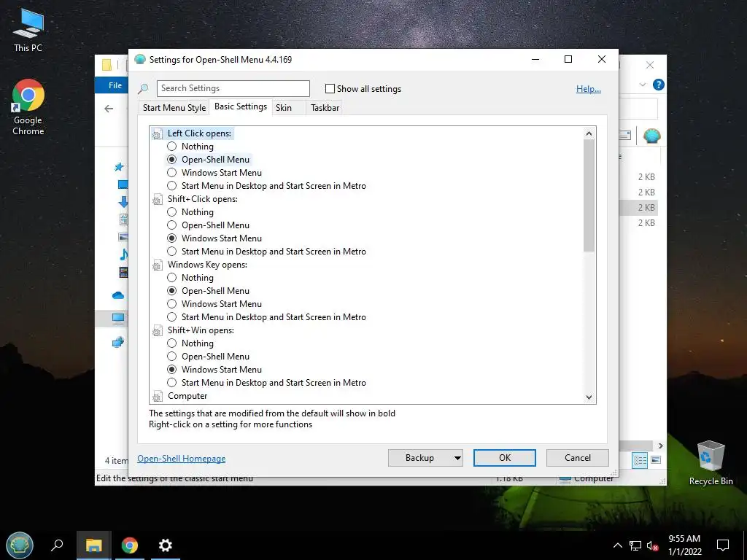Click the Shift+Win opens setting icon
Image resolution: width=747 pixels, height=560 pixels.
[x=158, y=332]
